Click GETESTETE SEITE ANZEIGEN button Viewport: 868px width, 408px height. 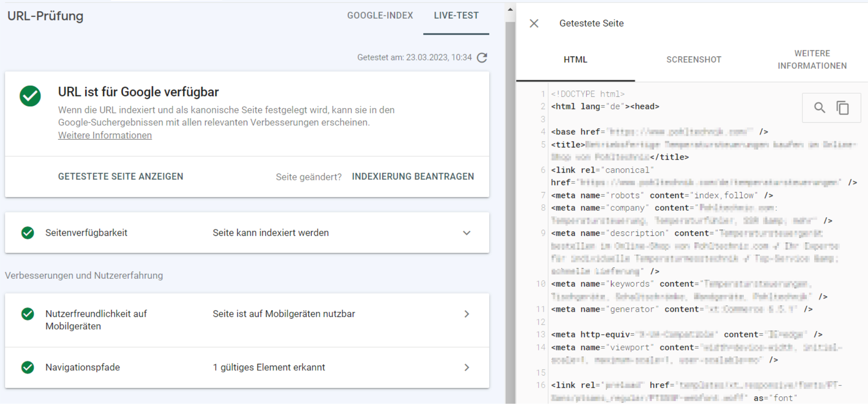(121, 176)
